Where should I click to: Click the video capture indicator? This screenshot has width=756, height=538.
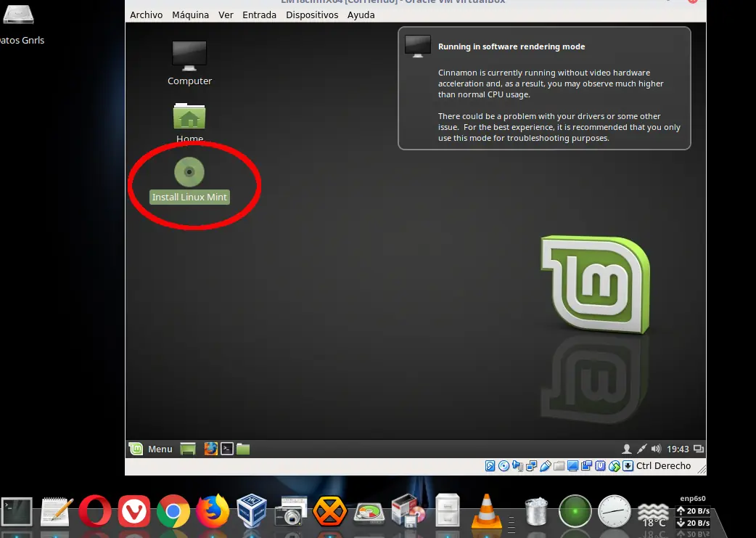tap(587, 466)
